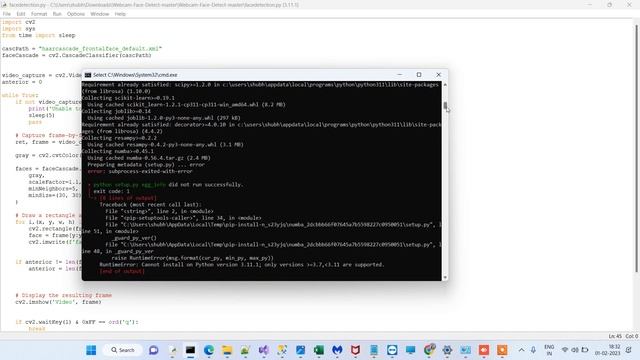The height and width of the screenshot is (360, 640).
Task: Click the cmd.exe window title bar icon
Action: (88, 75)
